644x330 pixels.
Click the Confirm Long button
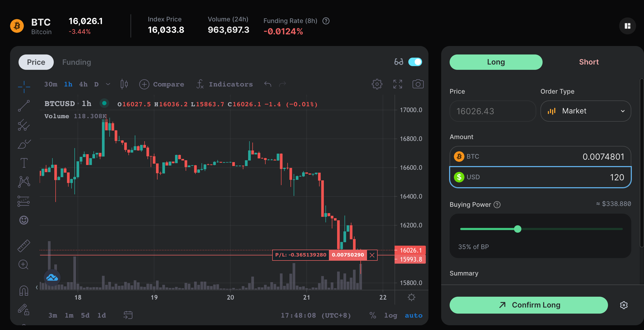pyautogui.click(x=529, y=305)
